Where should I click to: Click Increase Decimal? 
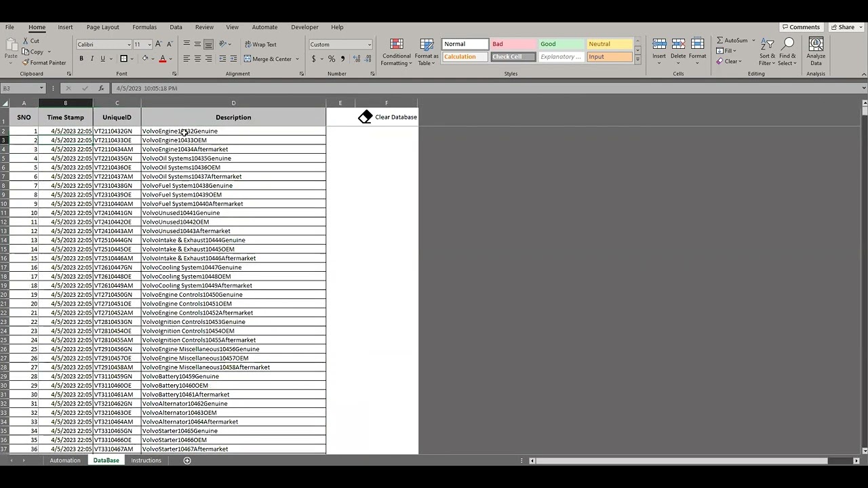coord(357,59)
